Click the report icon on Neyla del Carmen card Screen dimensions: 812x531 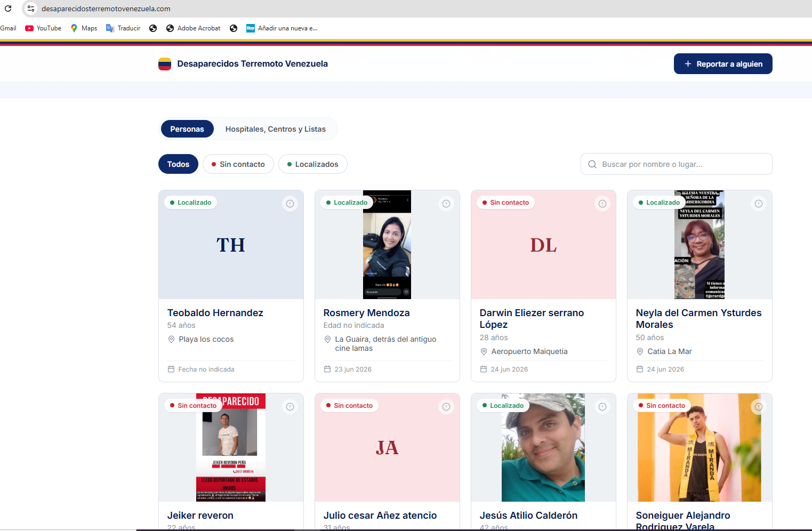click(x=759, y=204)
